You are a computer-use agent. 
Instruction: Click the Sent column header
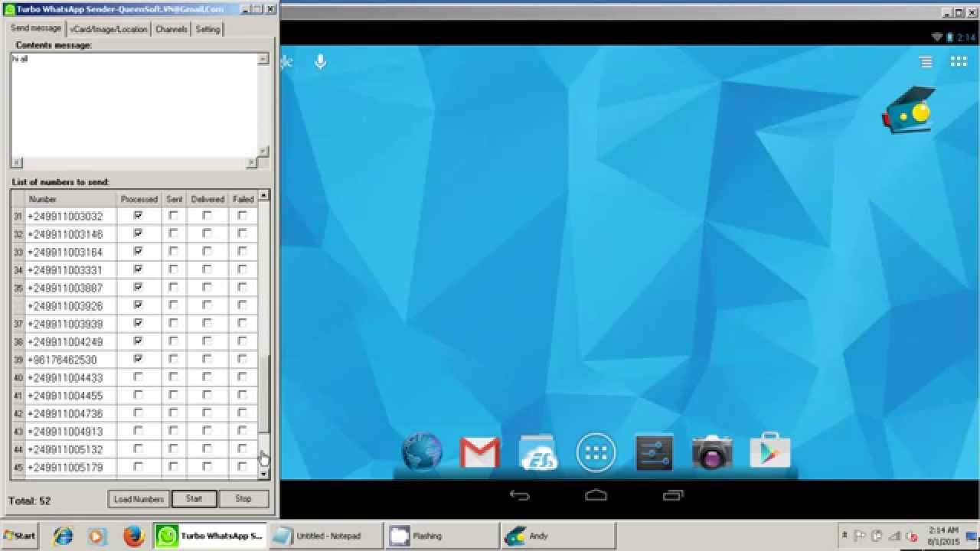coord(174,199)
